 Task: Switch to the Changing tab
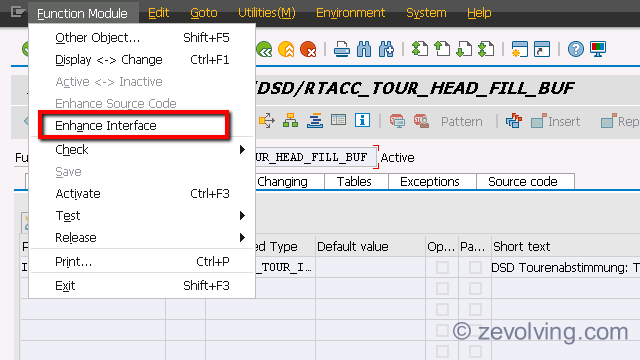tap(289, 182)
